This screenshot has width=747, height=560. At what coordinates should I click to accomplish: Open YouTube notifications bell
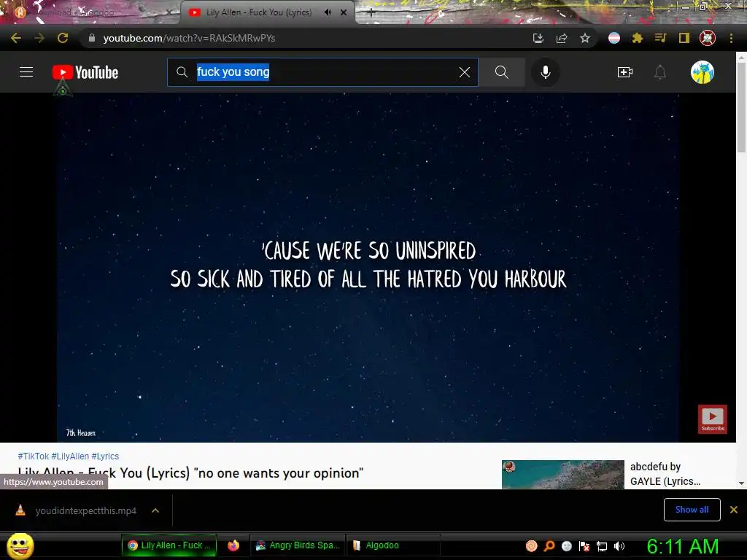[x=659, y=72]
